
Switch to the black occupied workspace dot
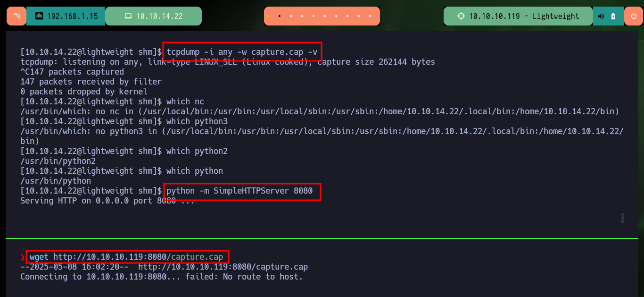point(280,16)
